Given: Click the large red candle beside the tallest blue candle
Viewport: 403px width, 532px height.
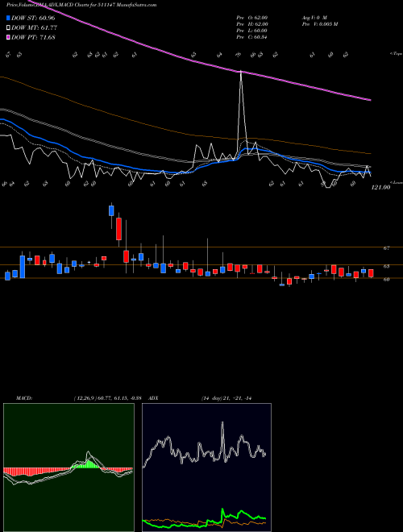Looking at the screenshot, I should [x=118, y=229].
